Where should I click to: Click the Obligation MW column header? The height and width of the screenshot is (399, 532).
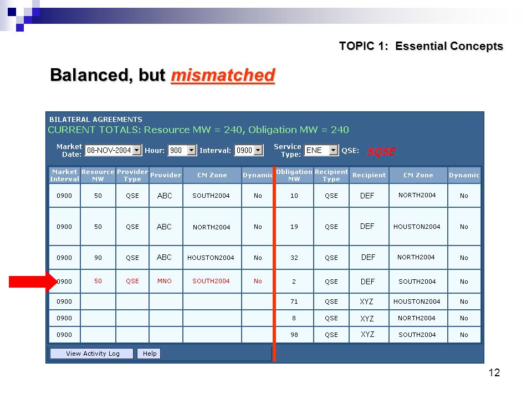pyautogui.click(x=294, y=175)
